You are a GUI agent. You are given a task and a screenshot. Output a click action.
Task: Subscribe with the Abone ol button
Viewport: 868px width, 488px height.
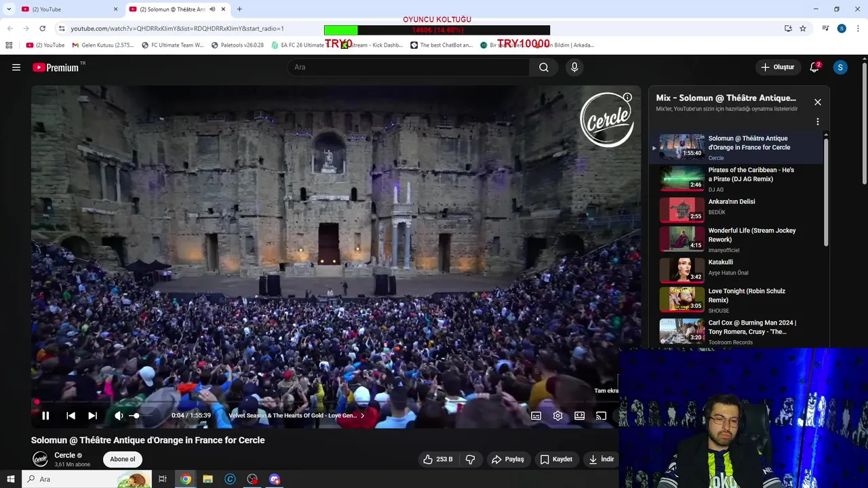[x=123, y=459]
